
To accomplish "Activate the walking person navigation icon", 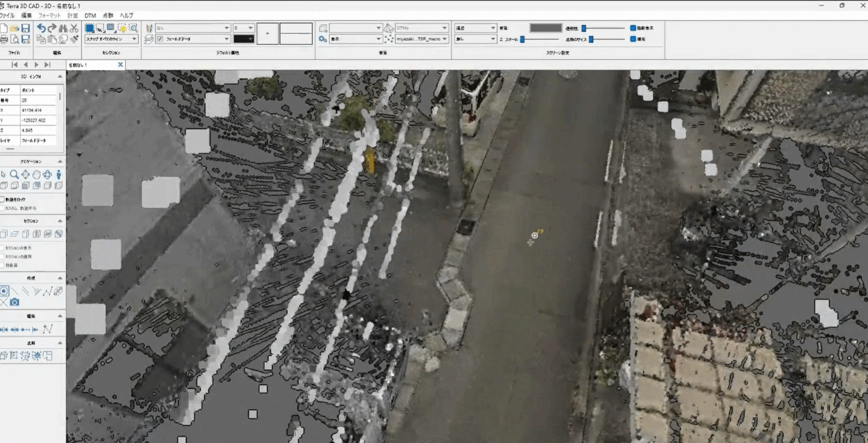I will pos(59,175).
